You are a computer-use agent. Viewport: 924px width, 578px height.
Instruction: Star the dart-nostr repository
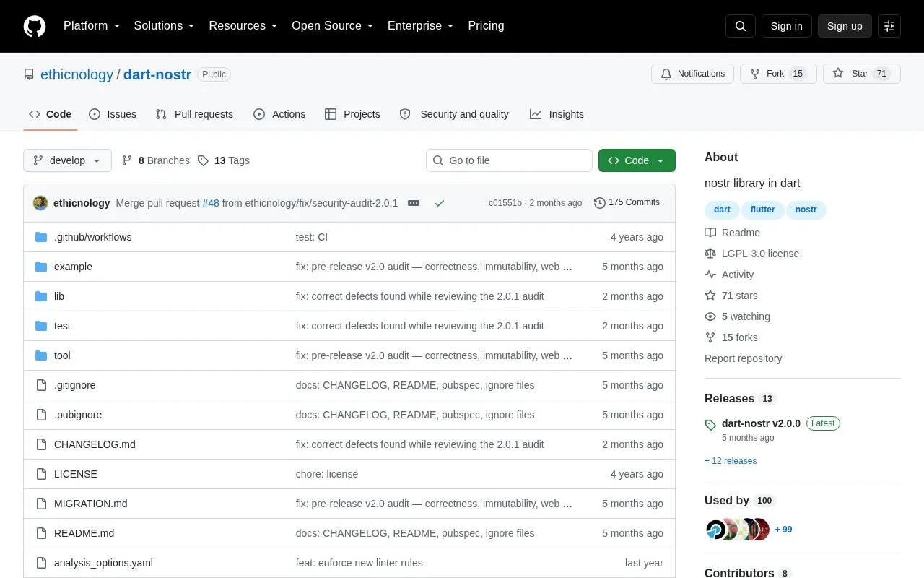(862, 74)
